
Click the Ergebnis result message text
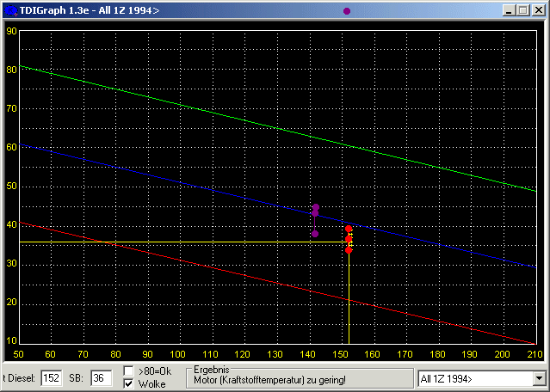tap(269, 380)
